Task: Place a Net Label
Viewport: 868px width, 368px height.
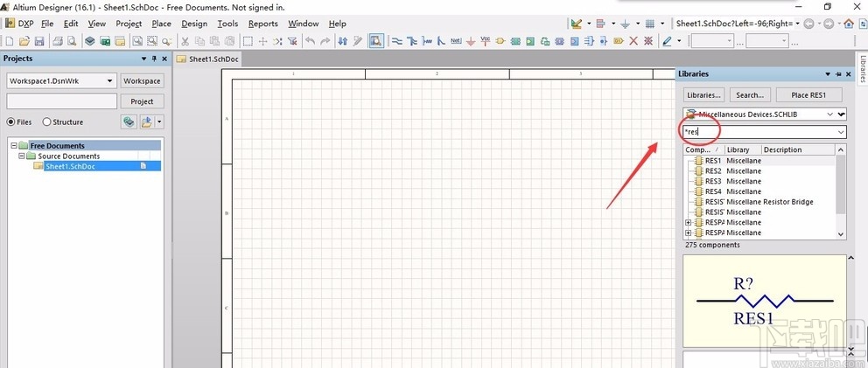Action: 456,41
